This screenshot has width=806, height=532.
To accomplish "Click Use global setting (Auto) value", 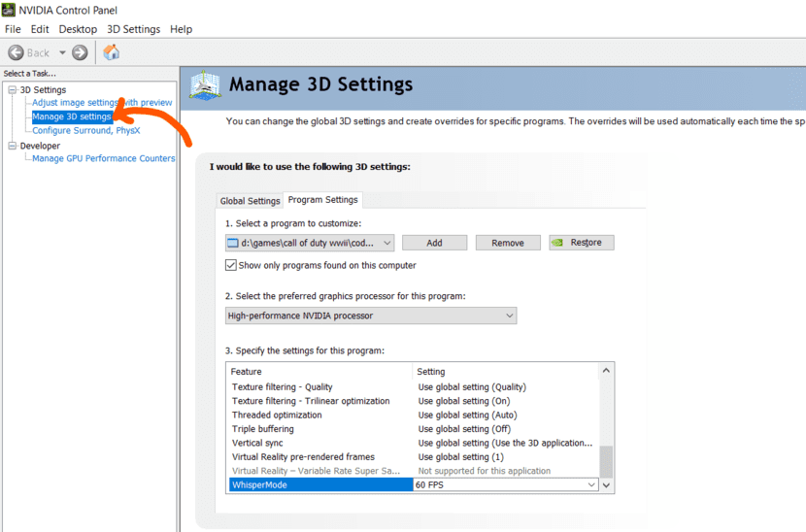I will coord(467,415).
